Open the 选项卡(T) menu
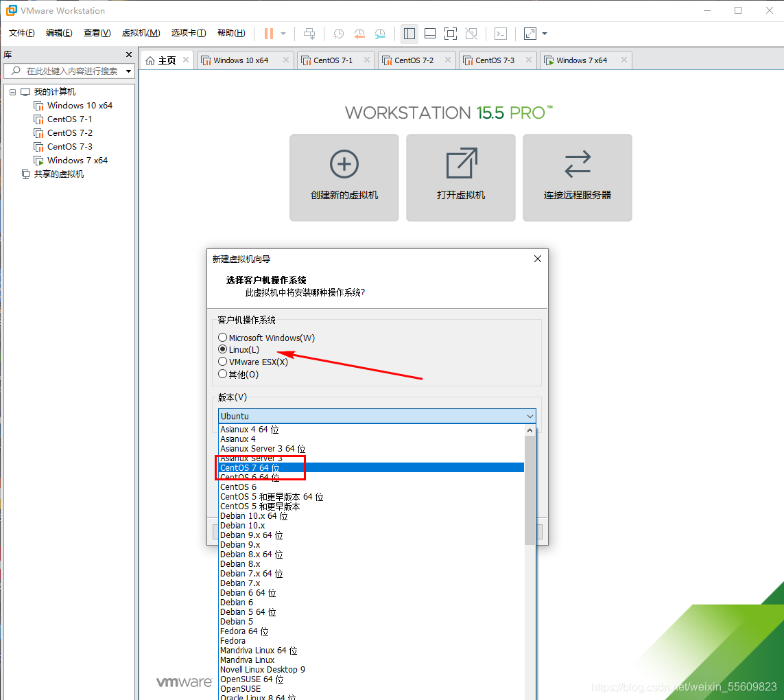This screenshot has height=700, width=784. pos(189,33)
